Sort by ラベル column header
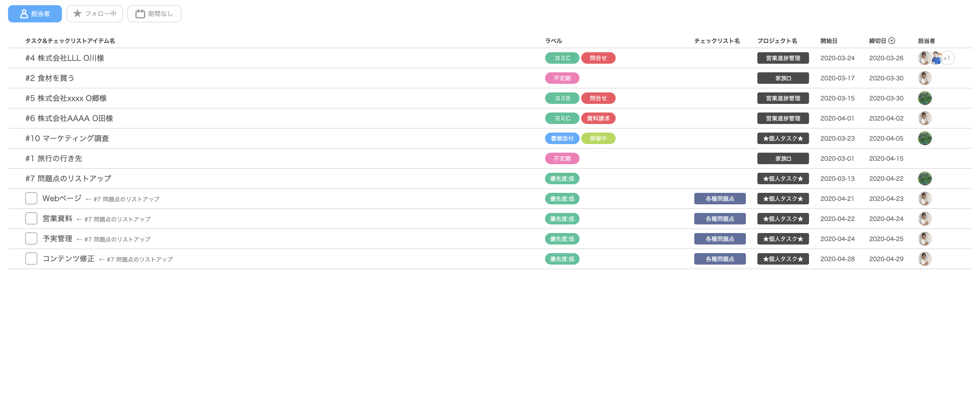 point(553,41)
